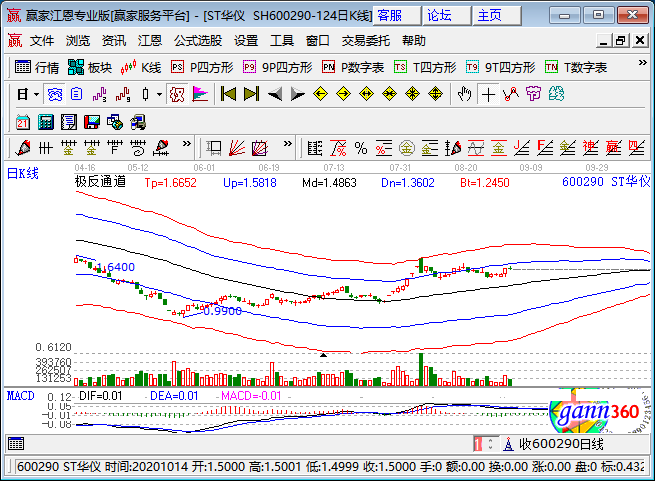The height and width of the screenshot is (481, 655).
Task: Open the 日 period dropdown arrow
Action: pyautogui.click(x=36, y=94)
